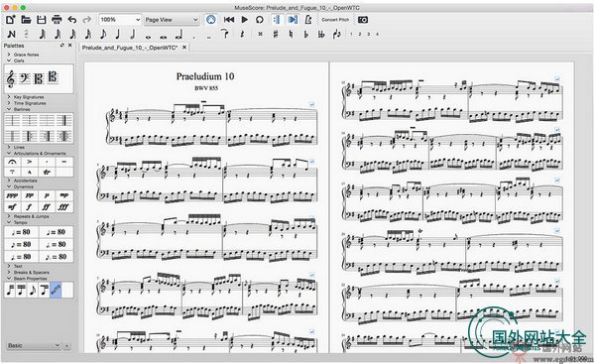Apply double flat accidental
Image resolution: width=595 pixels, height=364 pixels.
(x=321, y=34)
